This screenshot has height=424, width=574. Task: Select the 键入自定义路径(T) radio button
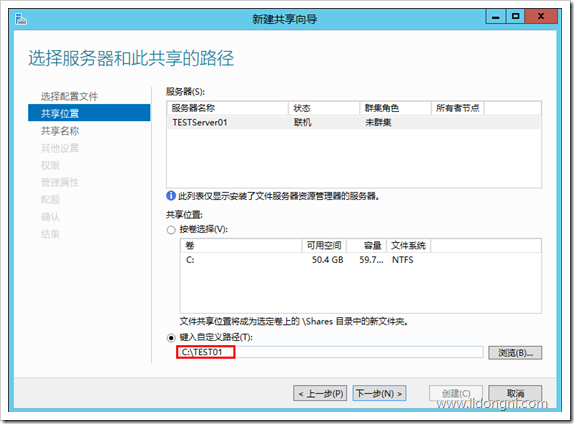pyautogui.click(x=171, y=338)
